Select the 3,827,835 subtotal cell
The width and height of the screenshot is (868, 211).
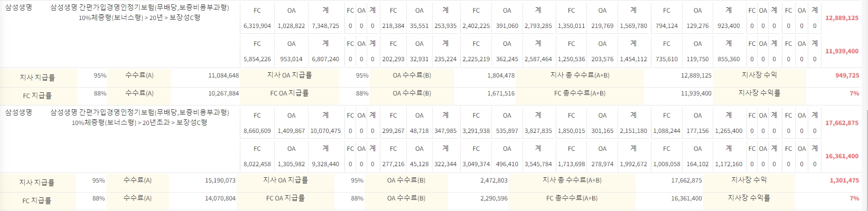[538, 131]
